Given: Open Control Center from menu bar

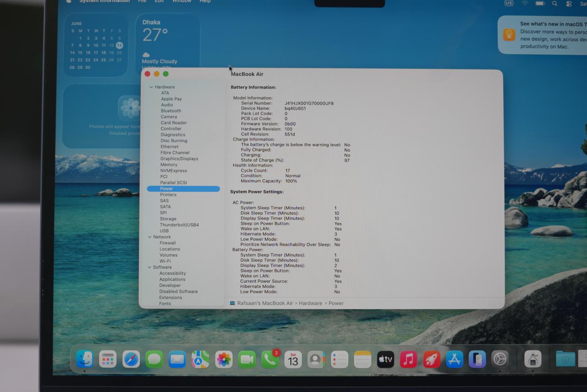Looking at the screenshot, I should (x=569, y=3).
